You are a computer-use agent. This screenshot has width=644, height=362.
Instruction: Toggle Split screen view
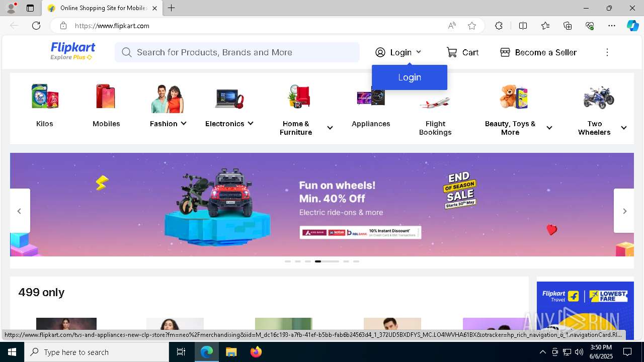click(523, 26)
